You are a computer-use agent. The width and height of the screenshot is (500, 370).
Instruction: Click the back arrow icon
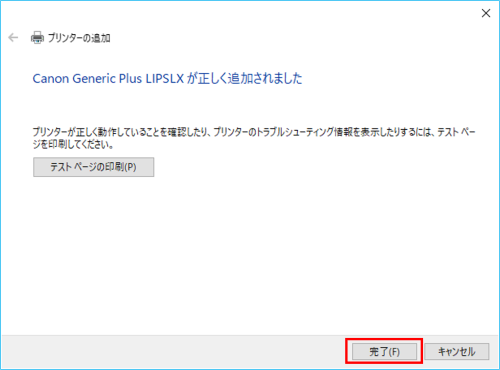point(13,38)
